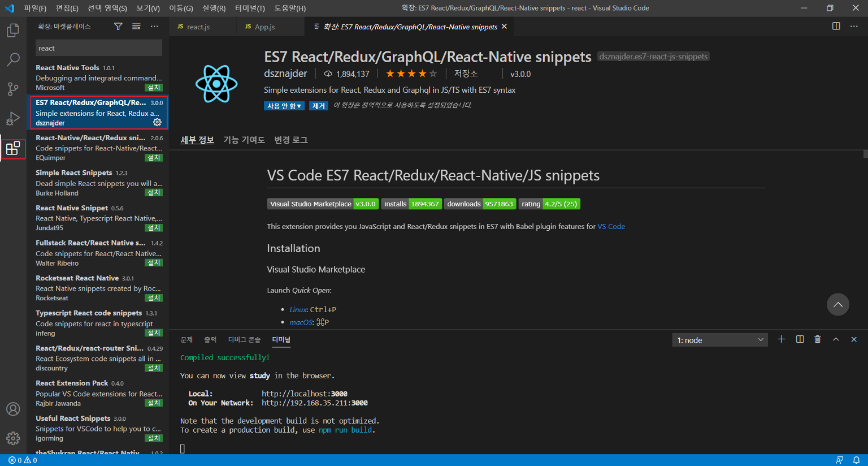Viewport: 868px width, 466px height.
Task: Install Typescript React code snippets extension
Action: pyautogui.click(x=154, y=333)
